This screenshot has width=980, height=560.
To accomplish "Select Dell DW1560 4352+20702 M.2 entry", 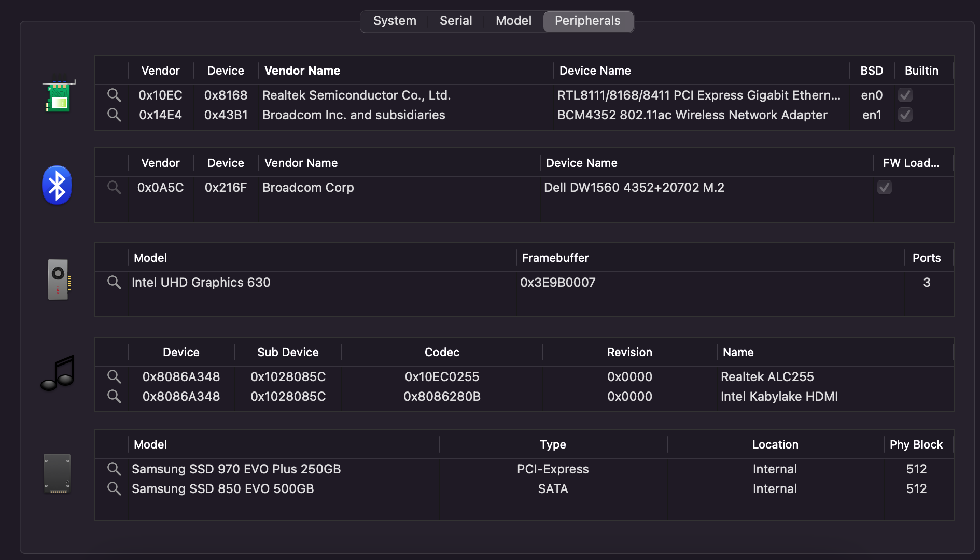I will 634,187.
